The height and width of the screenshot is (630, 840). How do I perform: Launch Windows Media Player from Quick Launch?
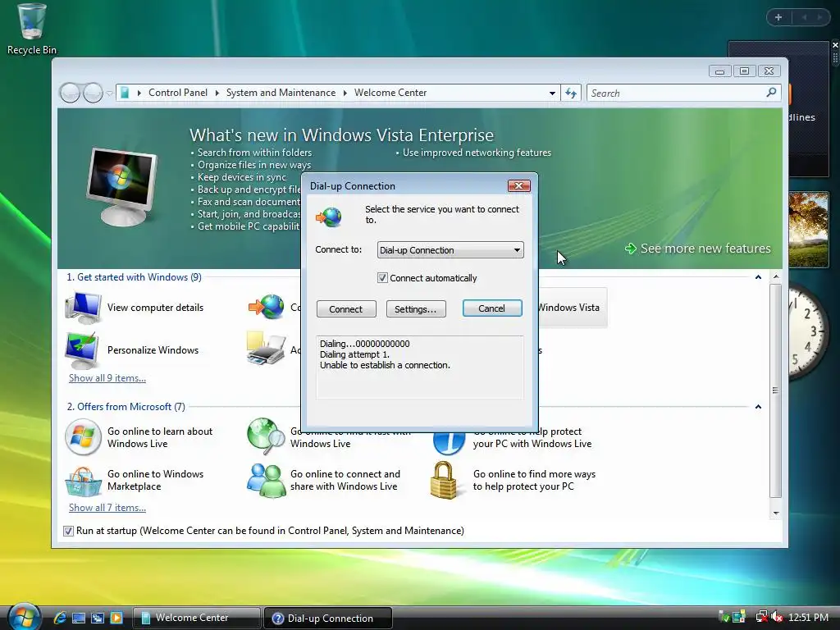pos(116,618)
